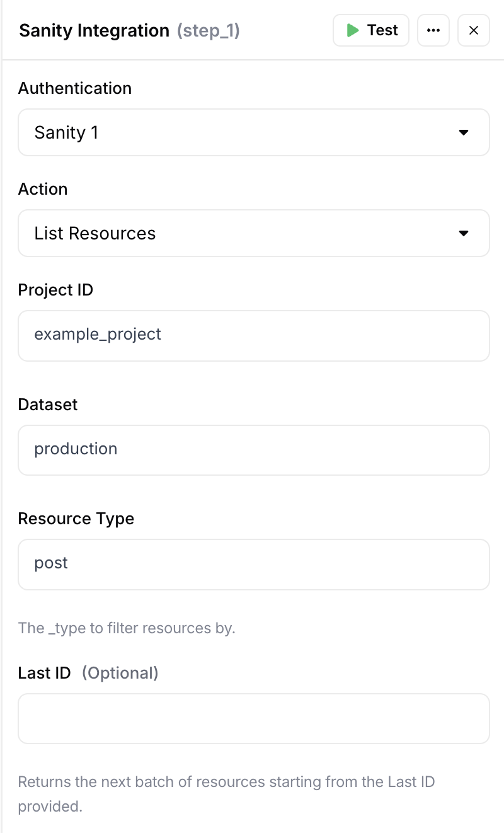Select the Resource Type field containing post
The width and height of the screenshot is (504, 833).
tap(254, 565)
